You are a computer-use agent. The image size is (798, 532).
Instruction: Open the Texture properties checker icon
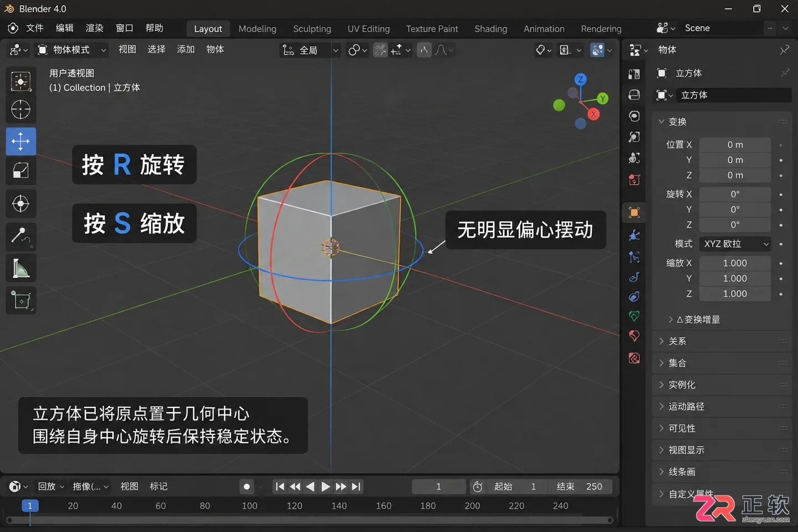point(635,358)
